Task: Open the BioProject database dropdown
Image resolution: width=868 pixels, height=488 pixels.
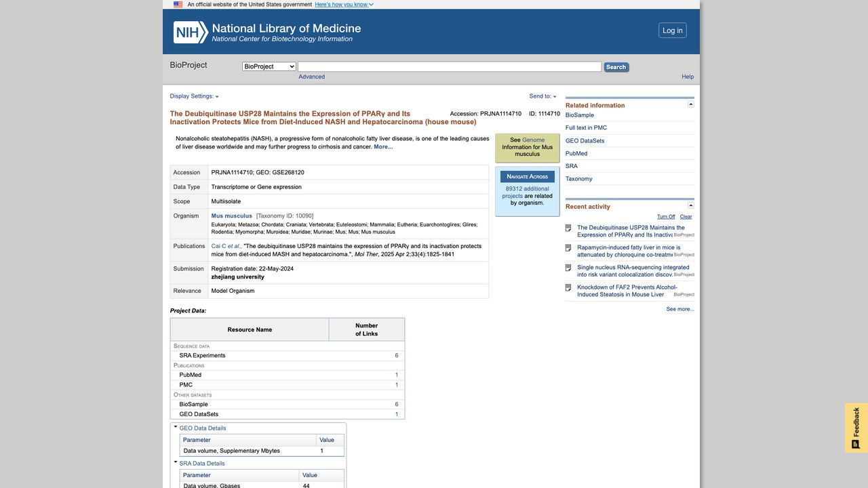Action: [x=269, y=66]
